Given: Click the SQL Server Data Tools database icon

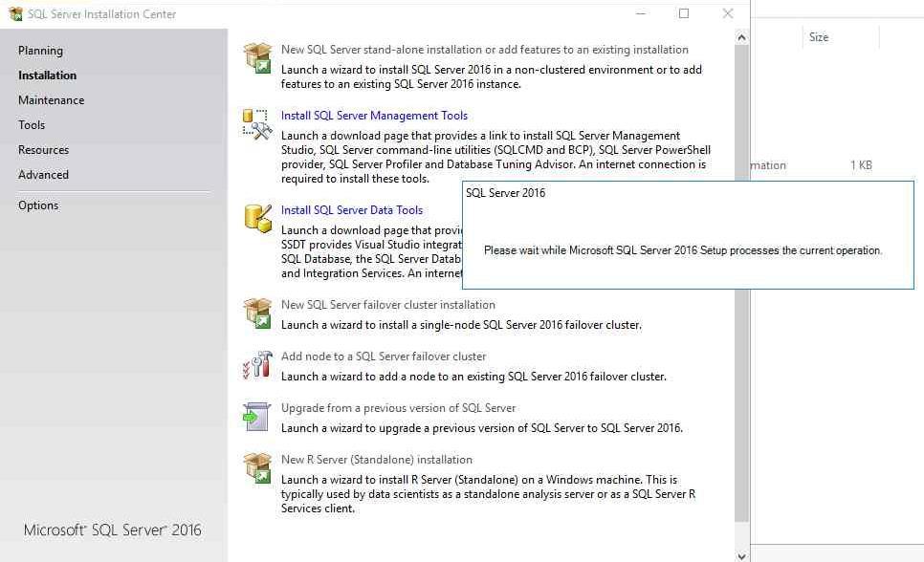Looking at the screenshot, I should click(x=257, y=219).
